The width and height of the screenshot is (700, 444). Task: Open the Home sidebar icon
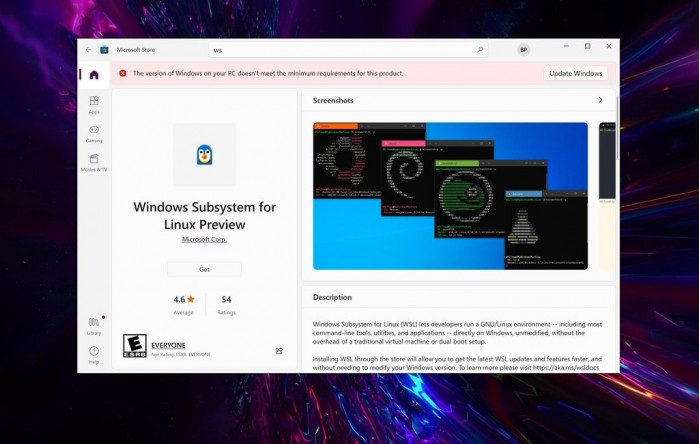coord(94,75)
